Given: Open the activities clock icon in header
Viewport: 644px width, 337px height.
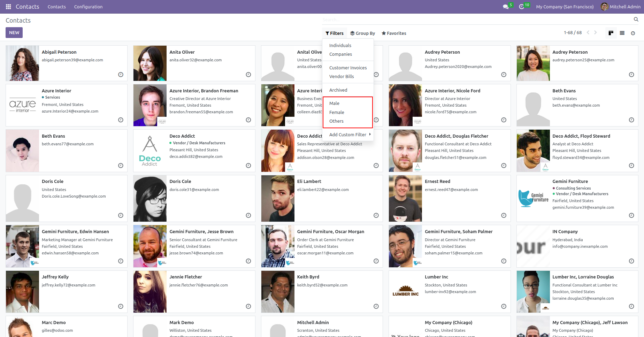Looking at the screenshot, I should [x=521, y=7].
